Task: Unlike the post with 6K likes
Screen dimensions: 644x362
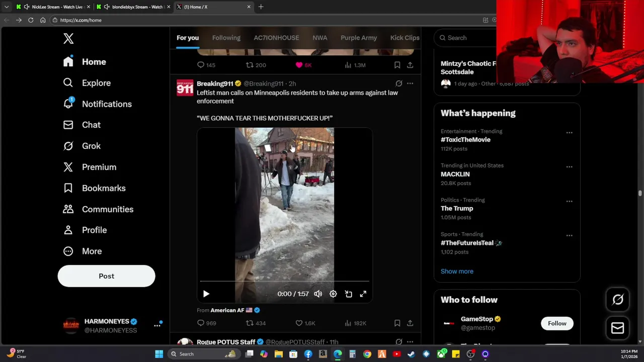Action: (304, 65)
